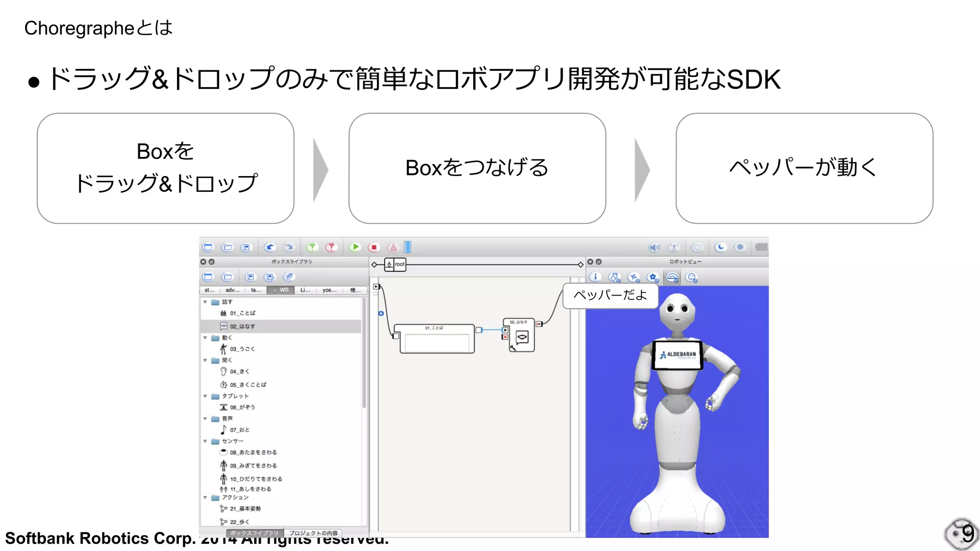Click the box library panel scrollbar
This screenshot has height=551, width=980.
click(364, 353)
